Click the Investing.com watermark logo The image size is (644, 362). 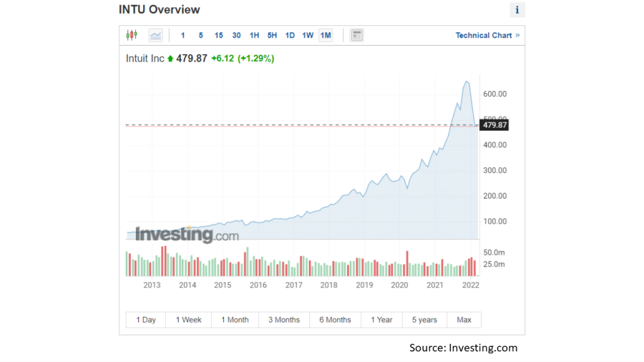[187, 234]
